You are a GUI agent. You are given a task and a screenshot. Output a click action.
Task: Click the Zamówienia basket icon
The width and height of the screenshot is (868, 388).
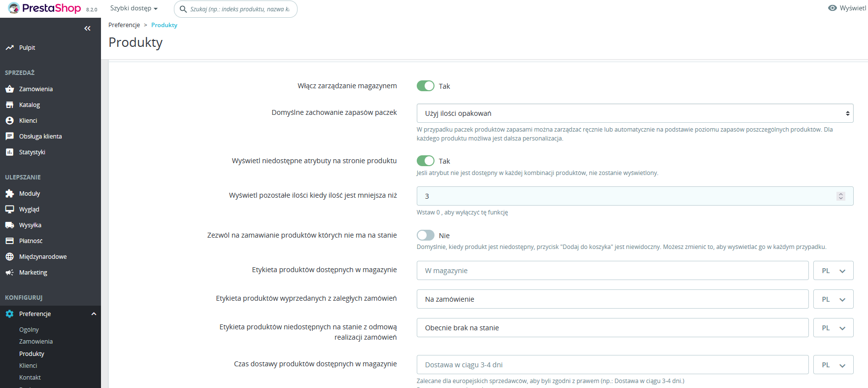coord(9,89)
